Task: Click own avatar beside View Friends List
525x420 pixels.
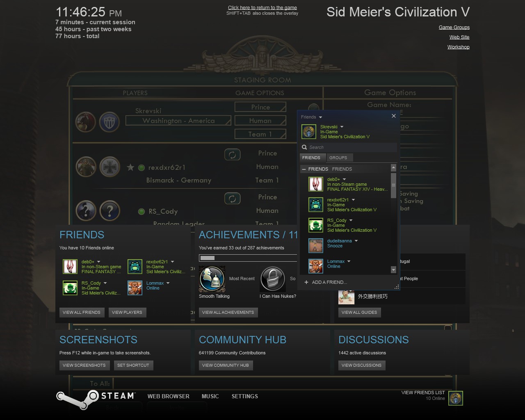Action: 455,398
